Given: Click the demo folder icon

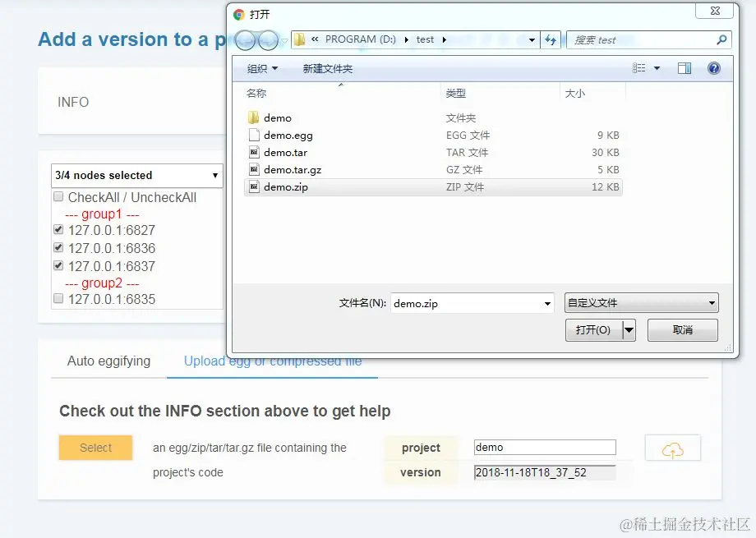Looking at the screenshot, I should (254, 117).
